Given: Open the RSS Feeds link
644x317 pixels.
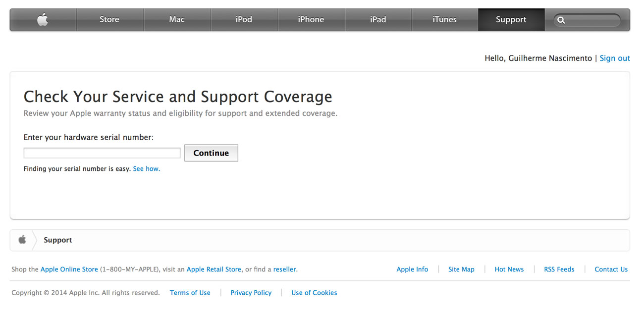Looking at the screenshot, I should (x=559, y=269).
